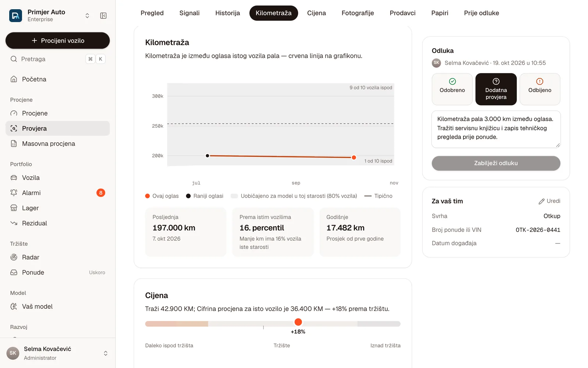Click the Pretraga search field
The width and height of the screenshot is (588, 368).
click(x=58, y=59)
